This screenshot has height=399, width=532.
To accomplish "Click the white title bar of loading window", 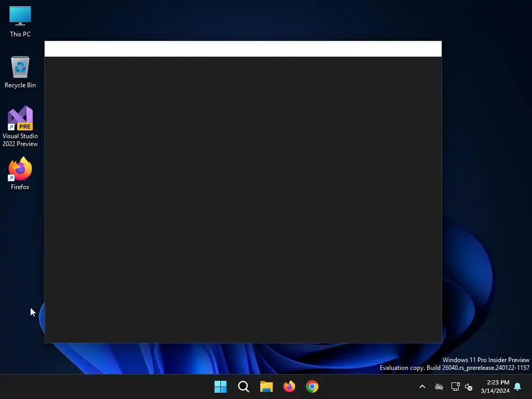I will [243, 49].
